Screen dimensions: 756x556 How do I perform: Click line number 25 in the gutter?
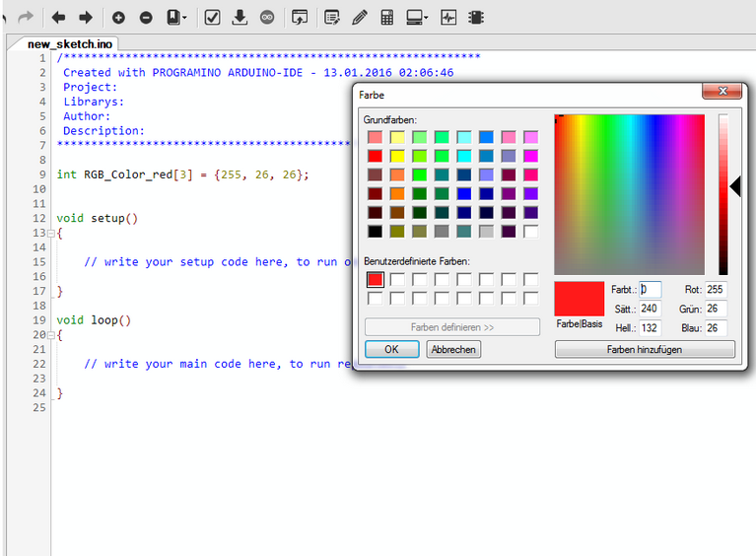pos(39,407)
